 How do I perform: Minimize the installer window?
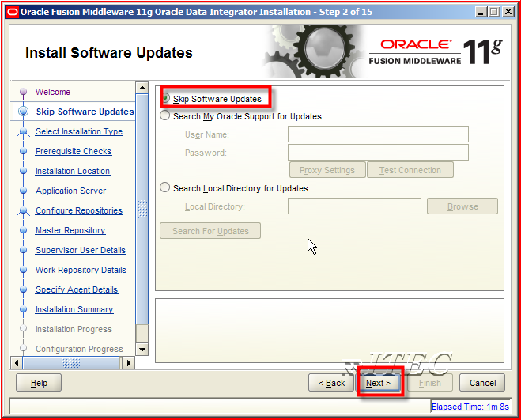[x=481, y=12]
